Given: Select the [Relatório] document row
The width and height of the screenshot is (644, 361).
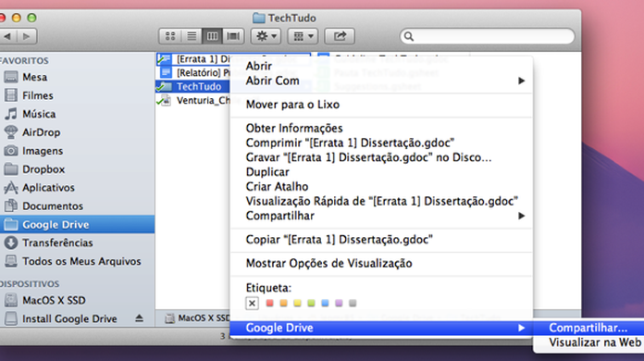Looking at the screenshot, I should (x=192, y=73).
